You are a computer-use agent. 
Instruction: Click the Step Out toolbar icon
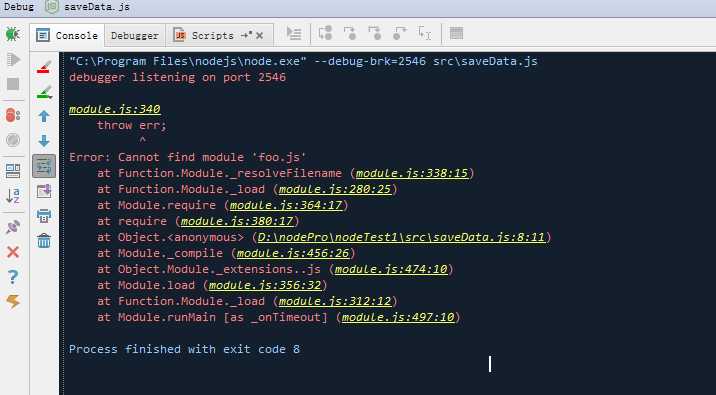[400, 33]
